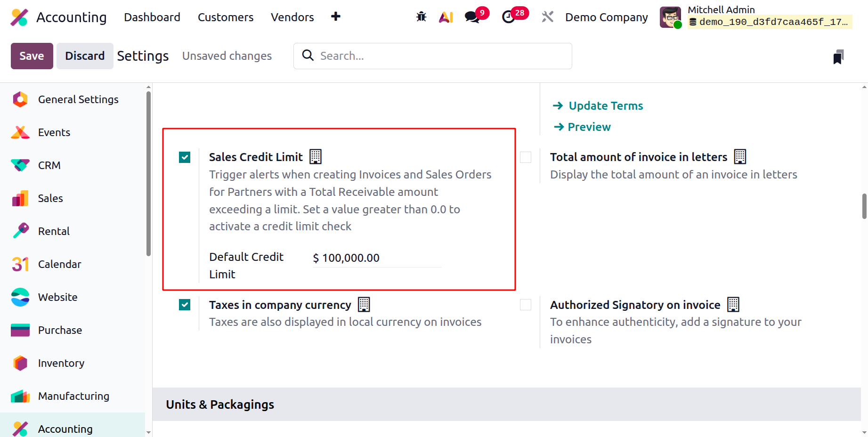868x437 pixels.
Task: Click the Default Credit Limit amount field
Action: (377, 258)
